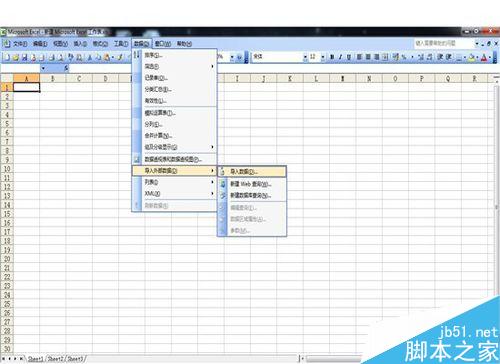Open the 视图 (View) menu

tap(60, 44)
